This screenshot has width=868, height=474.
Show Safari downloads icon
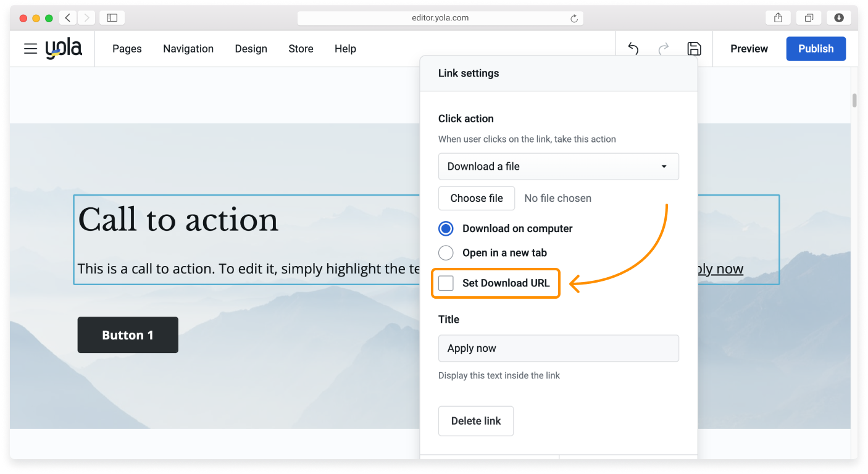(x=838, y=18)
